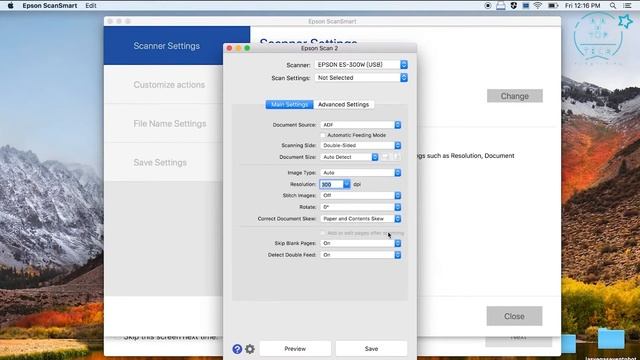Toggle Add or edit pages after scanning
This screenshot has height=360, width=640.
(x=323, y=233)
